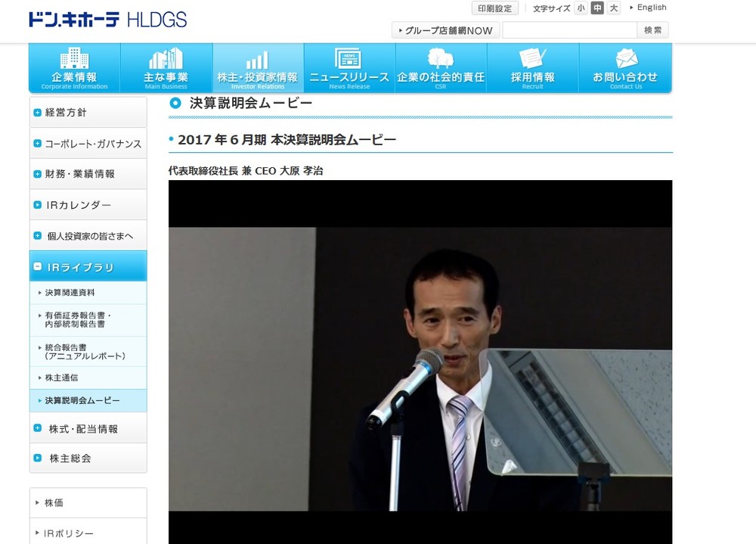Click the site search text field

pos(569,30)
